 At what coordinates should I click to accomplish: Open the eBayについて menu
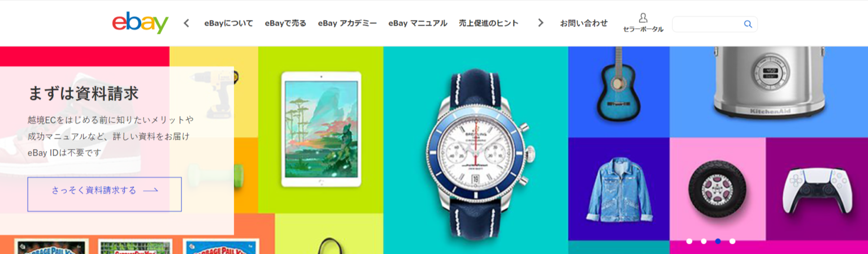coord(229,23)
